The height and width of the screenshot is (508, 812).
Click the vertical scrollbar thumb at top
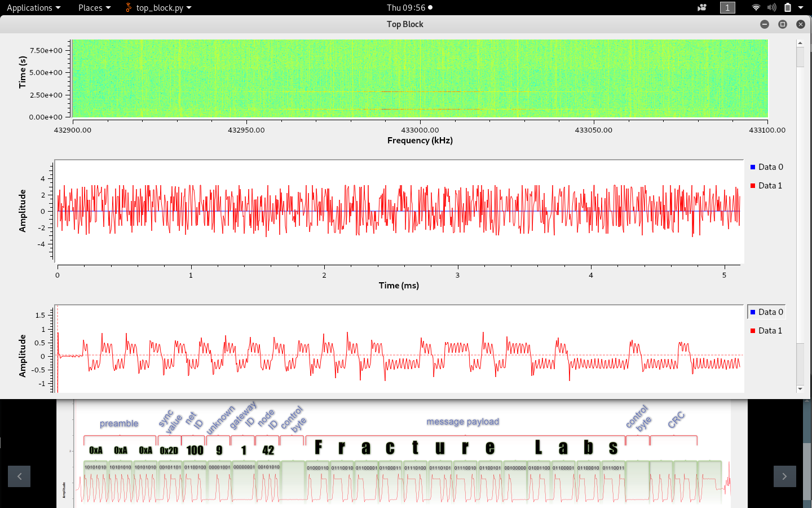[800, 57]
